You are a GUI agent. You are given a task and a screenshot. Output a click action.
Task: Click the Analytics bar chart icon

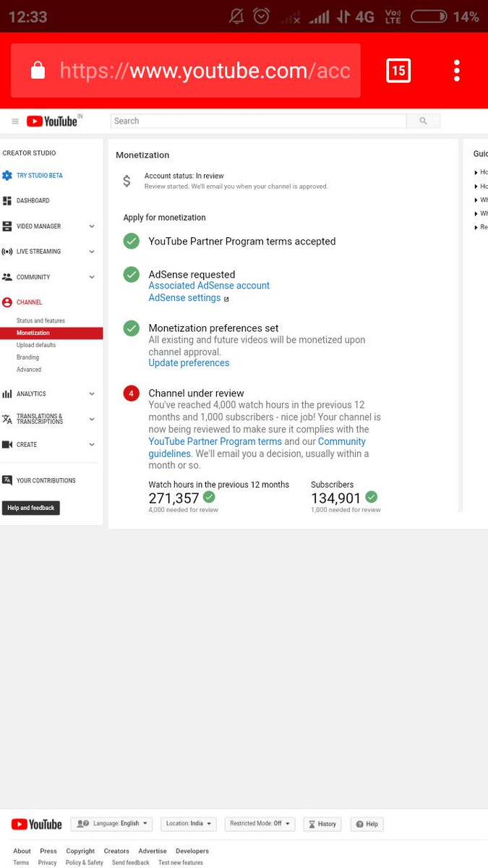[7, 394]
